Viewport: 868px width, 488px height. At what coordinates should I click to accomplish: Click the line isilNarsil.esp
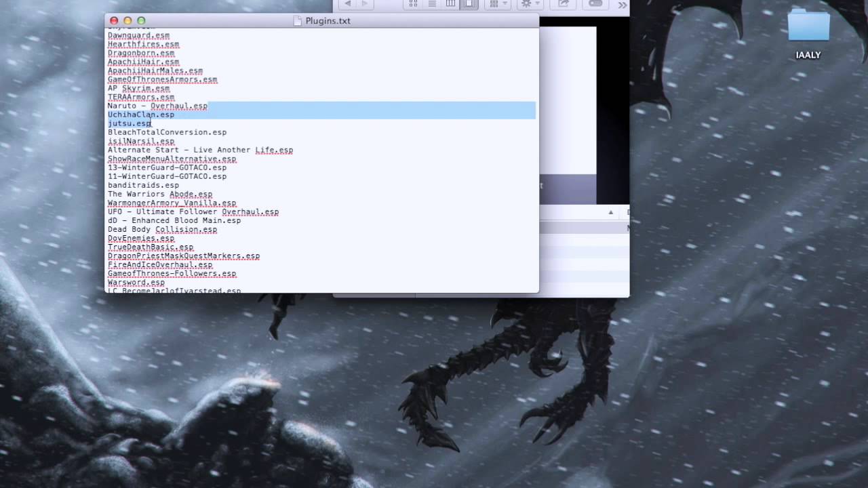point(140,141)
